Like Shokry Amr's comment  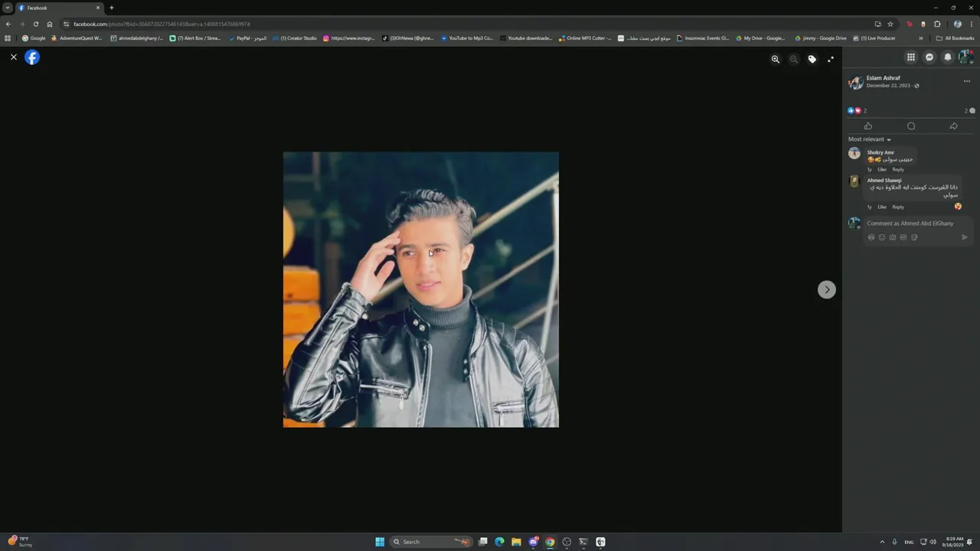point(882,169)
